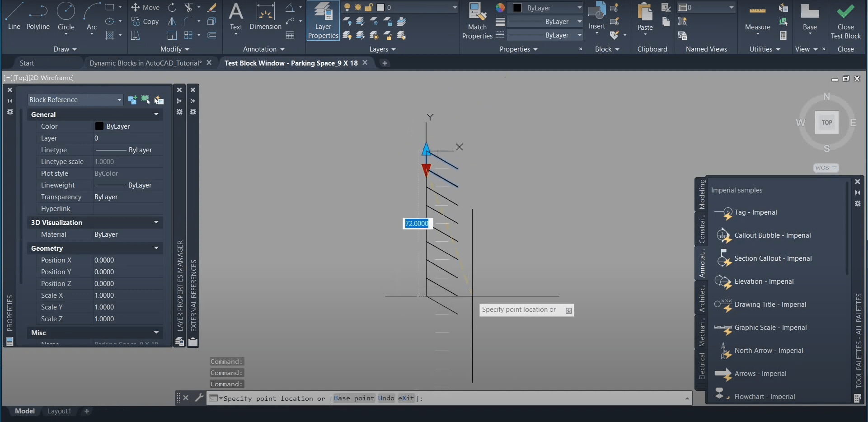Click the black color swatch in ribbon Properties
Screen dimensions: 868x422
click(x=517, y=8)
